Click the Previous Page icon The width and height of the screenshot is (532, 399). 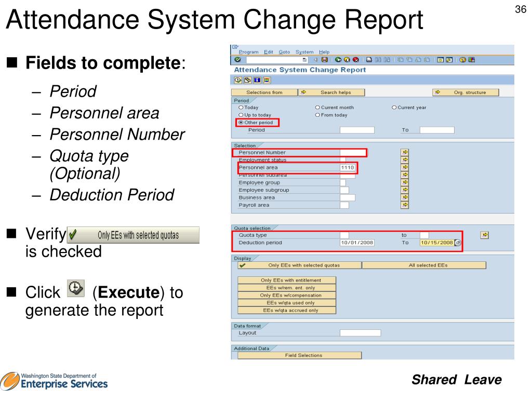[409, 60]
